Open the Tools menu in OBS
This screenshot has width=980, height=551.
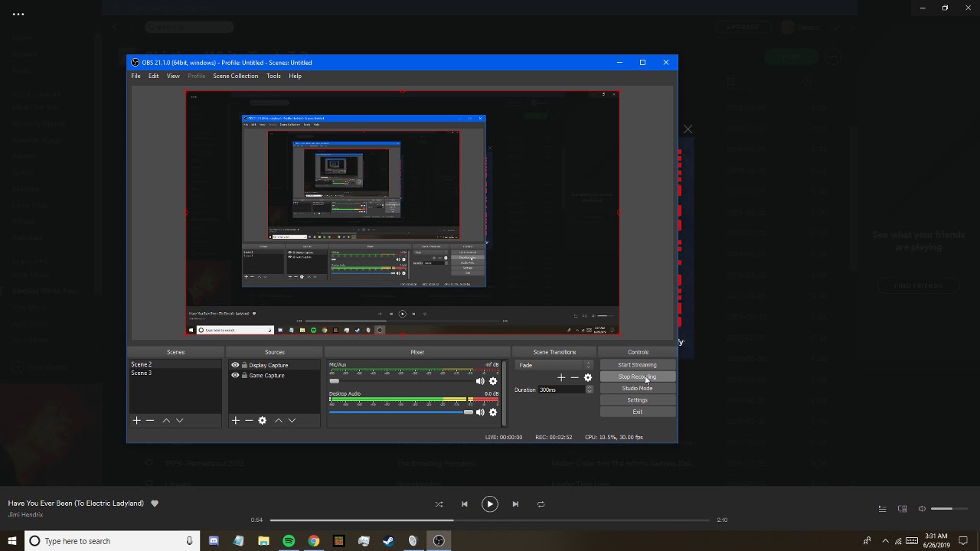click(273, 76)
